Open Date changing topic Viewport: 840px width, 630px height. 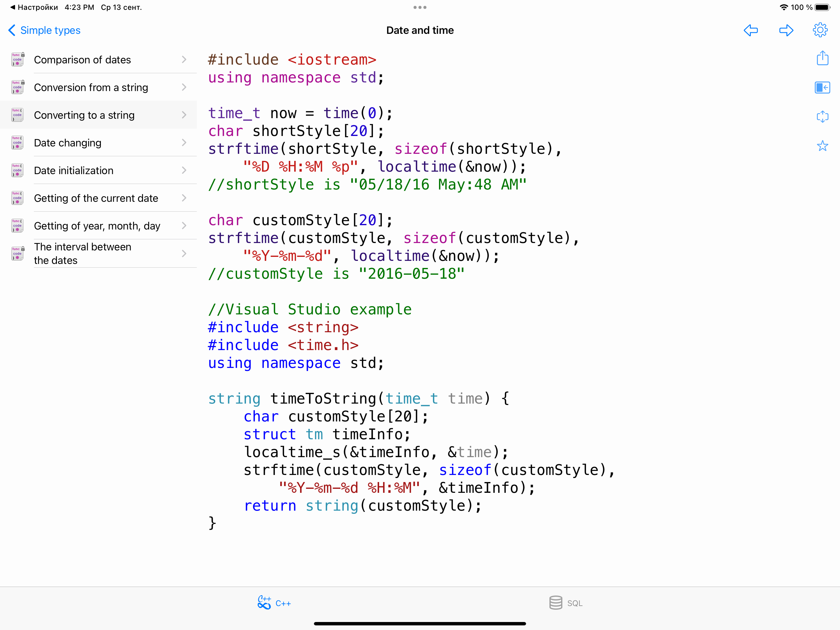[98, 143]
